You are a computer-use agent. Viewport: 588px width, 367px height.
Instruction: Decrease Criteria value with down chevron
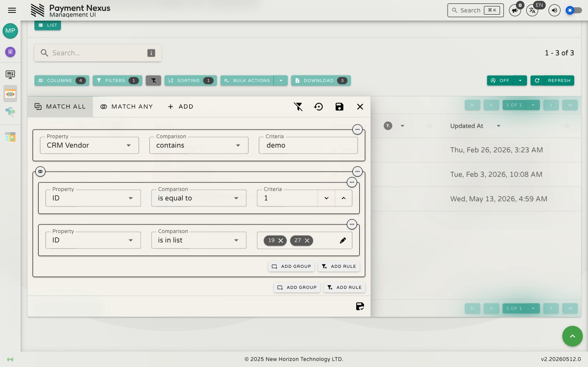click(326, 198)
